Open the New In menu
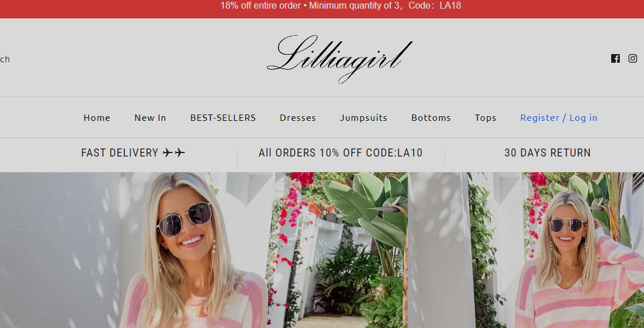Image resolution: width=644 pixels, height=328 pixels. [150, 118]
